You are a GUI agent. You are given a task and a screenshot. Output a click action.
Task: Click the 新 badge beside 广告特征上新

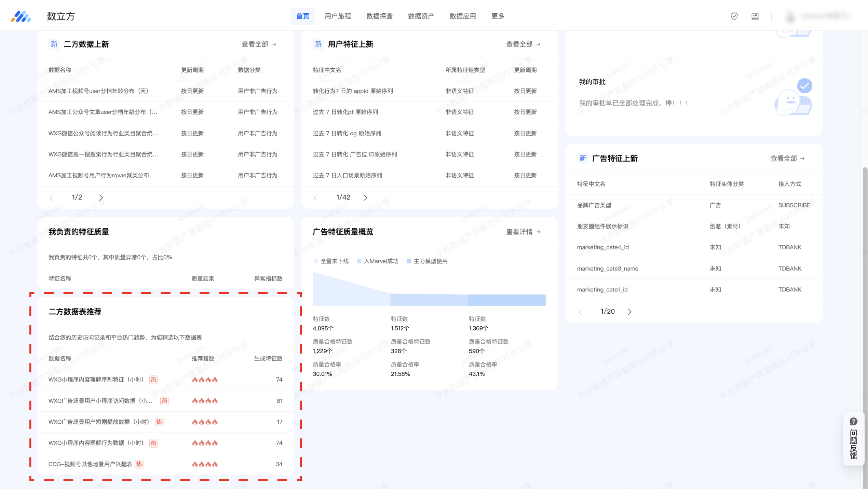pos(583,158)
